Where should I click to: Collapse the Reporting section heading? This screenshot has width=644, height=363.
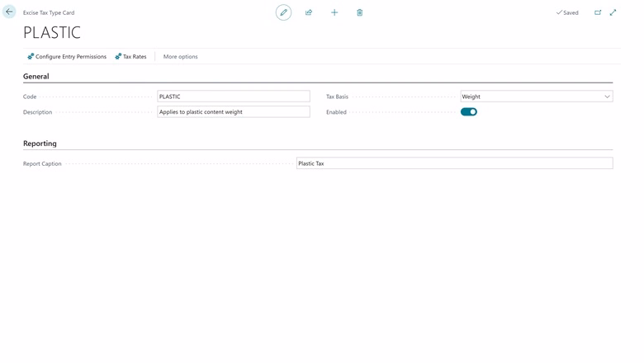coord(40,144)
